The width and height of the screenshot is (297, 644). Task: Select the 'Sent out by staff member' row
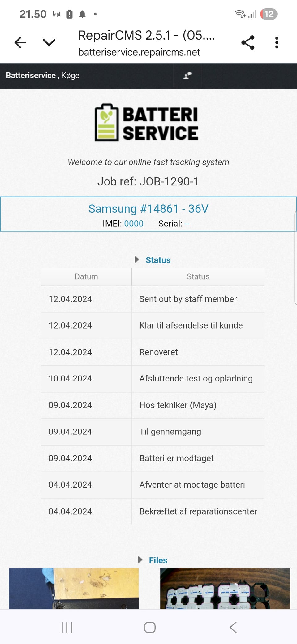[x=188, y=299]
